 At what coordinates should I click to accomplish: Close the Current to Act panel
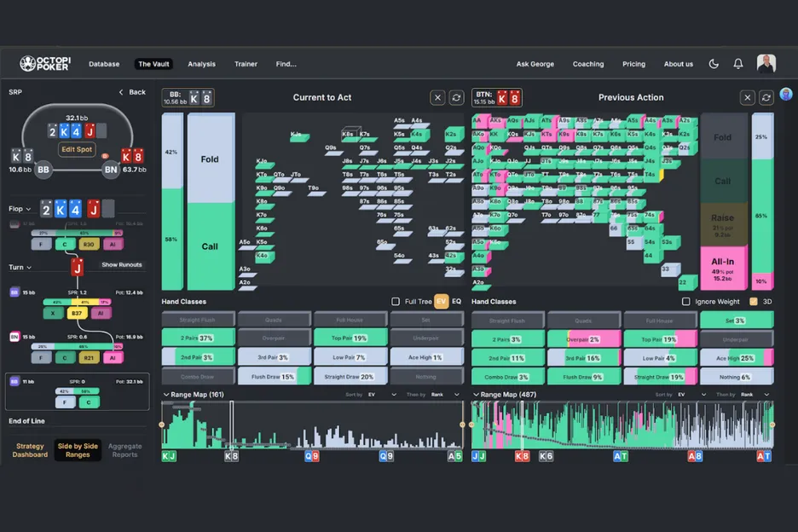click(437, 98)
